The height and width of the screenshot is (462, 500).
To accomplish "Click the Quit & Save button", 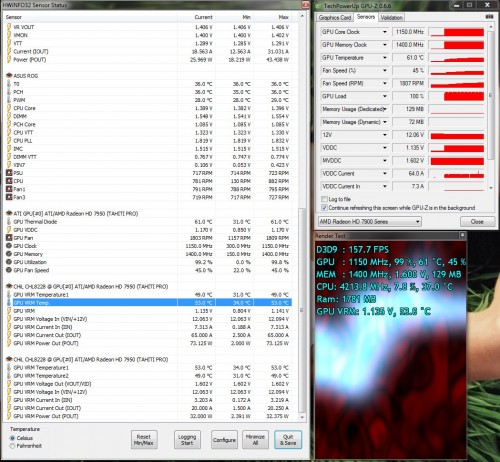I will tap(288, 440).
